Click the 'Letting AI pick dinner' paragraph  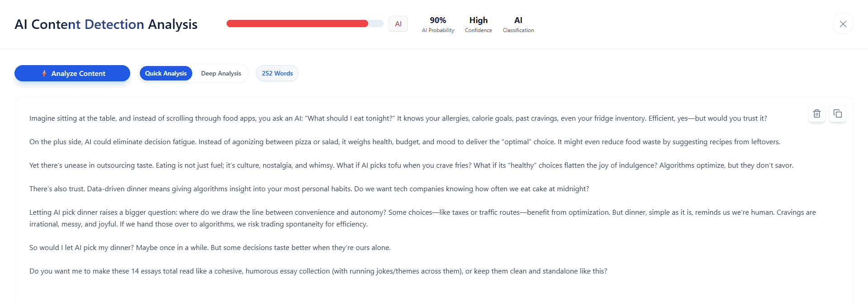click(x=422, y=218)
